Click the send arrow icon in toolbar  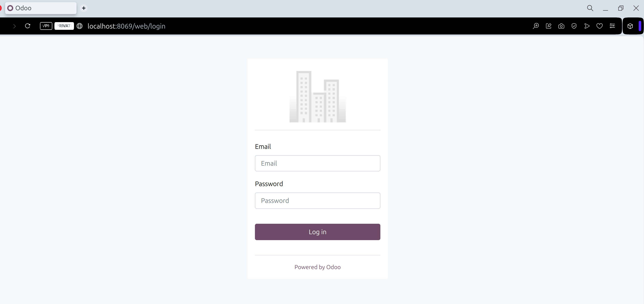pos(587,26)
